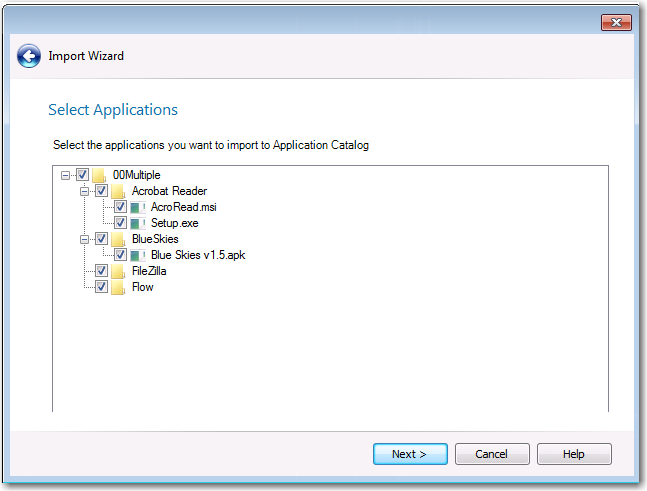Toggle the FileZilla checkbox
This screenshot has height=491, width=647.
(101, 272)
